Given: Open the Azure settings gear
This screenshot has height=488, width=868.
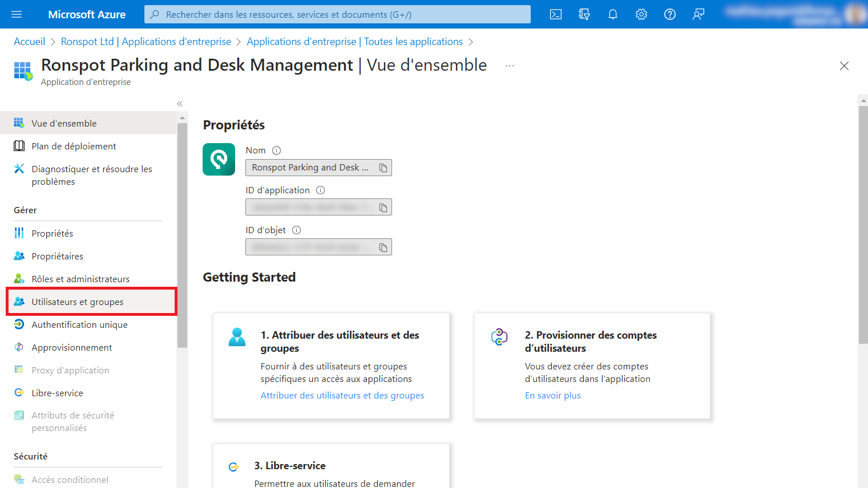Looking at the screenshot, I should click(641, 14).
